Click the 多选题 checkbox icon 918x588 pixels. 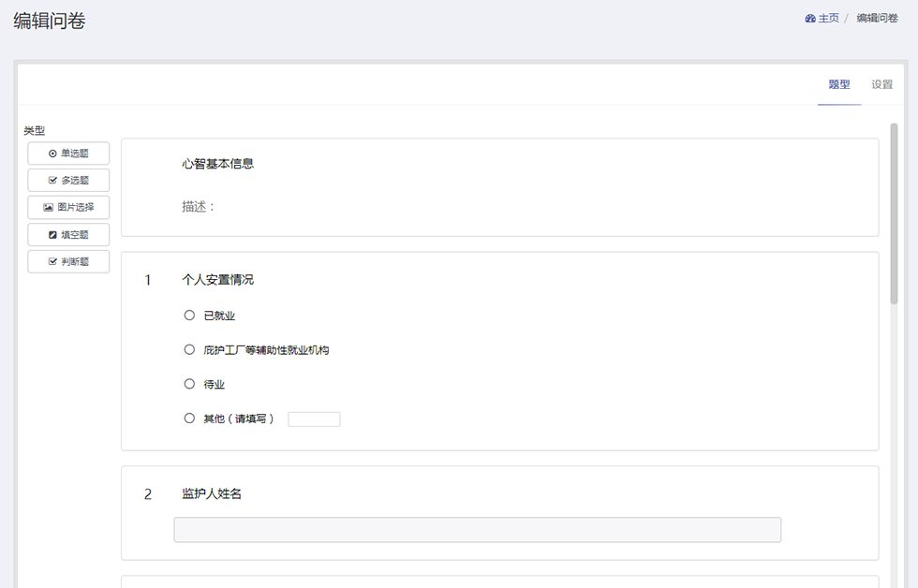coord(52,180)
